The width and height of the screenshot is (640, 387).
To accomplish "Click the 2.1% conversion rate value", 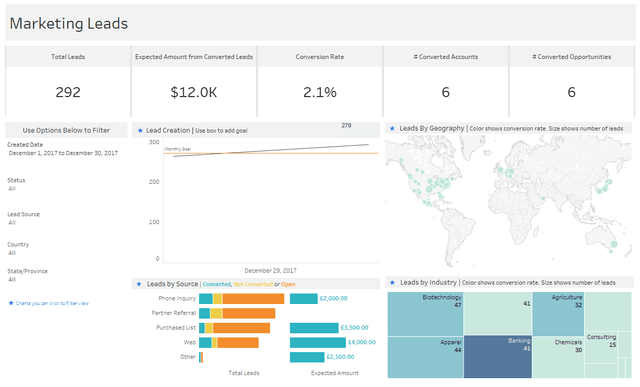I will (320, 92).
